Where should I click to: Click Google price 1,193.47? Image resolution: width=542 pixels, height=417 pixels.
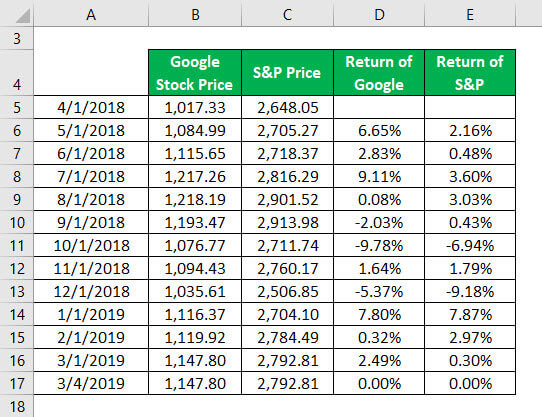[195, 222]
